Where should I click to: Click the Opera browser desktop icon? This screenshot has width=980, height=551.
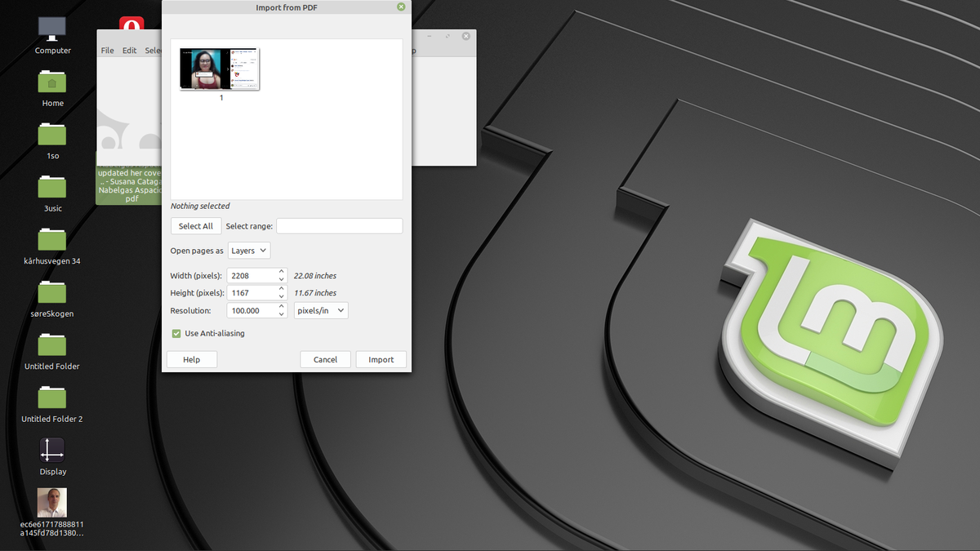(131, 23)
